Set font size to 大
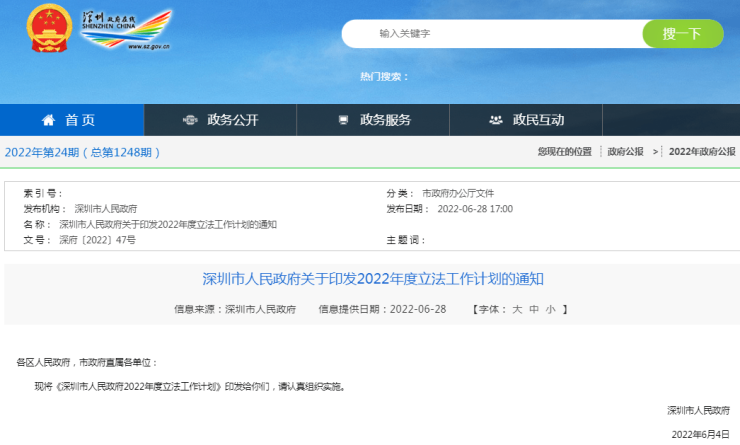 point(517,310)
